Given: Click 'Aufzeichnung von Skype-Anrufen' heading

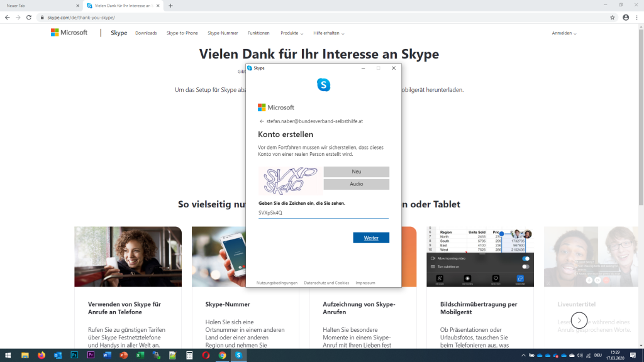Looking at the screenshot, I should [x=359, y=308].
